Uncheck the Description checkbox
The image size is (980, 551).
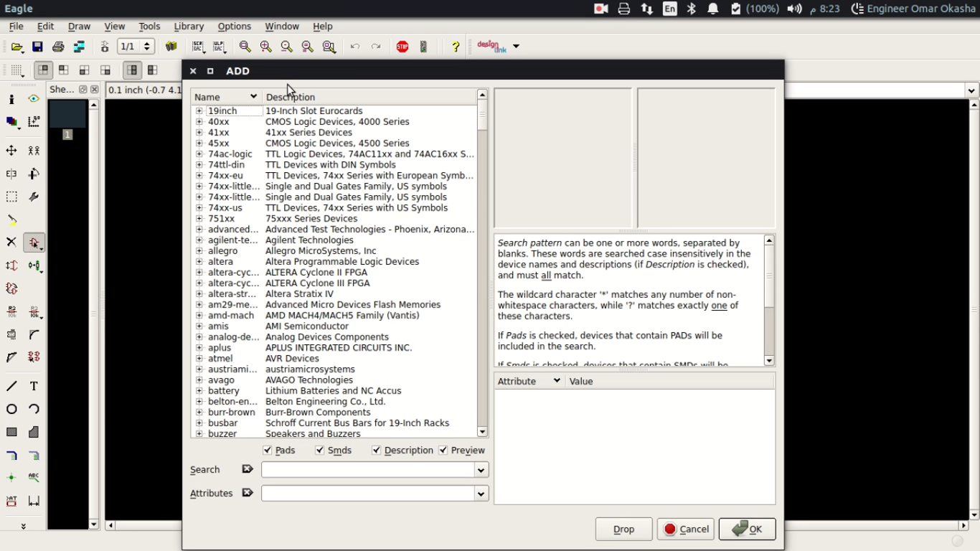click(377, 451)
